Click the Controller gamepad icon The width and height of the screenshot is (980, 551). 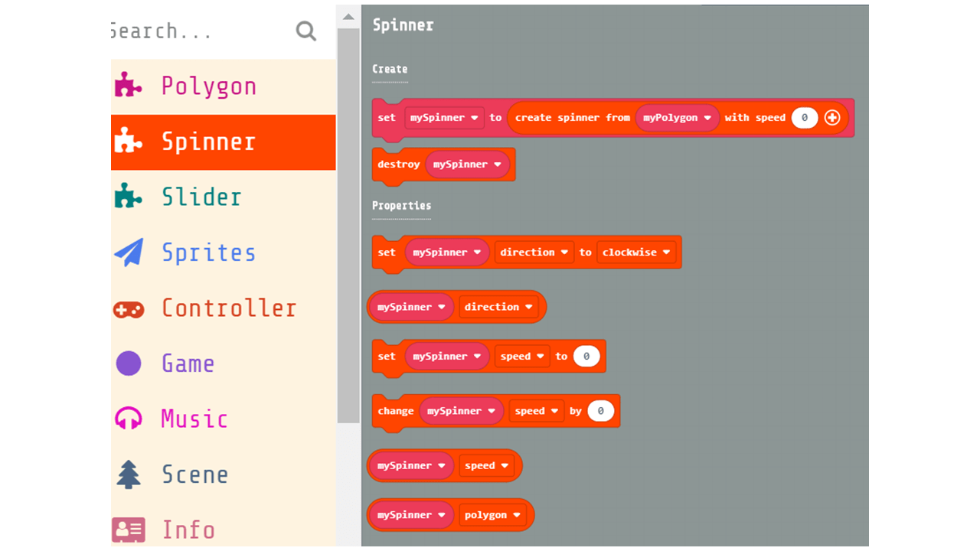[128, 308]
